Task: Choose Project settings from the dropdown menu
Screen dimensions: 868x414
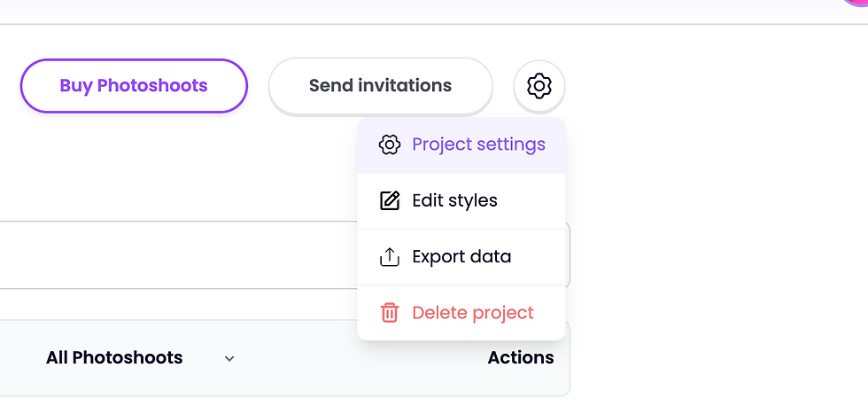Action: pyautogui.click(x=461, y=145)
